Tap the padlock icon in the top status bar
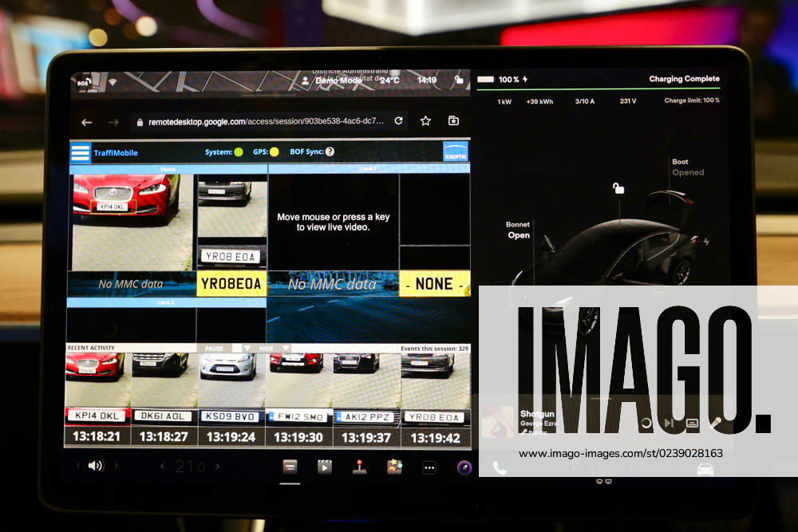 (x=459, y=80)
